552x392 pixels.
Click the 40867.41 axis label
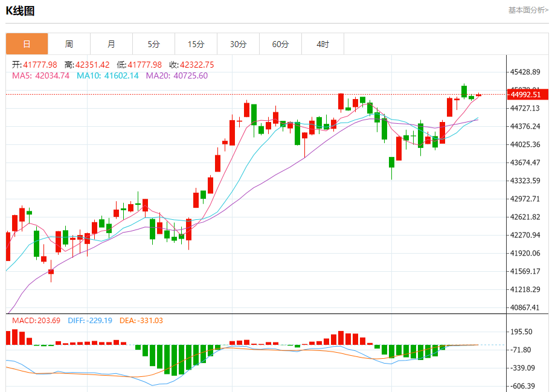pos(525,307)
